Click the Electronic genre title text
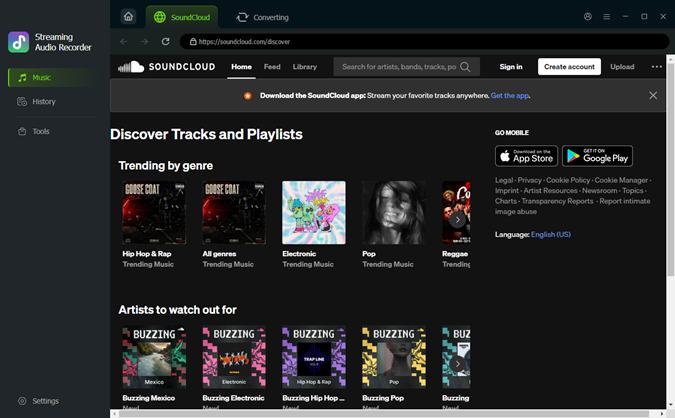This screenshot has width=675, height=418. [x=299, y=254]
